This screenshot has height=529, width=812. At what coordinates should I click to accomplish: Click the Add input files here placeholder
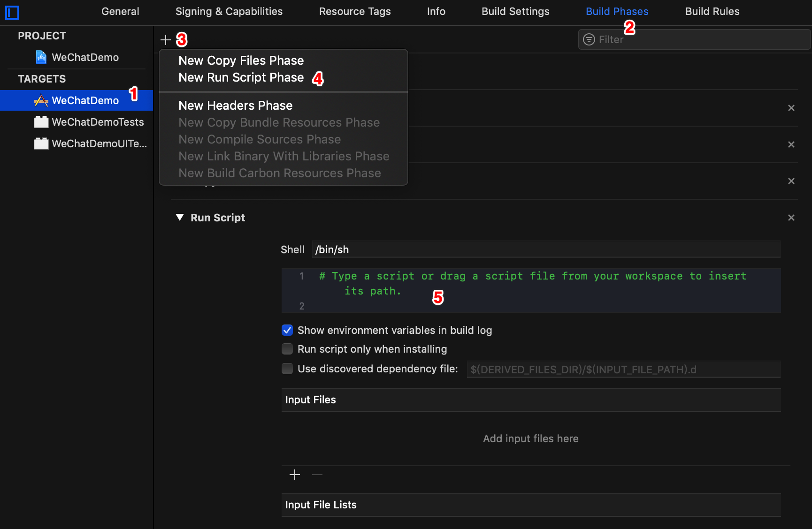coord(531,438)
